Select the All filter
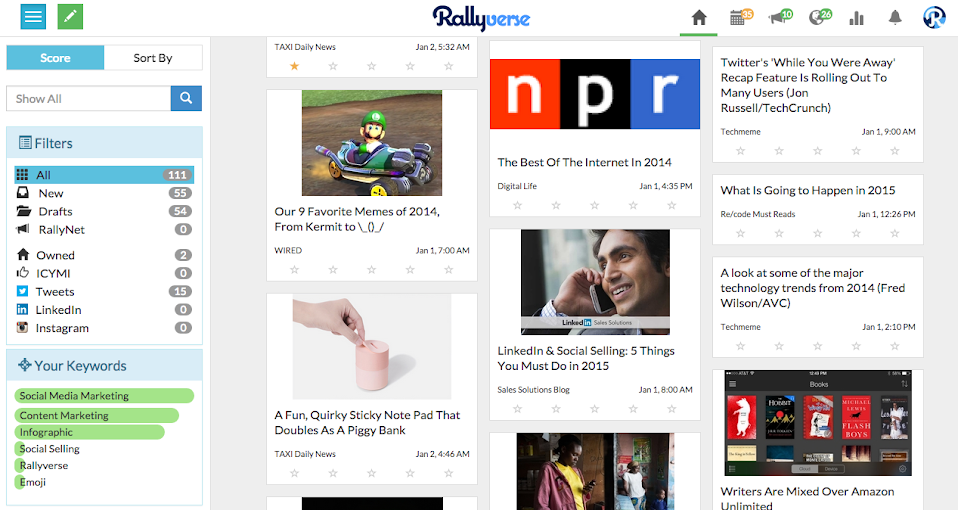Image resolution: width=958 pixels, height=510 pixels. pos(104,175)
